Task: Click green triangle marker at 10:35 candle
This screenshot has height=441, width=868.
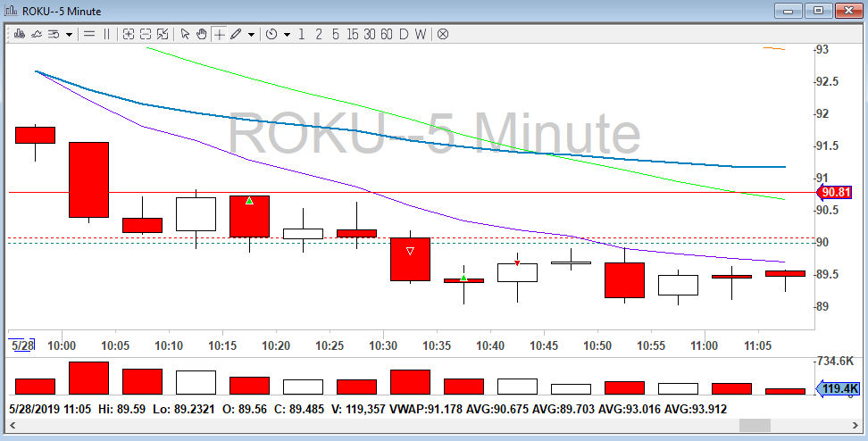Action: (463, 278)
